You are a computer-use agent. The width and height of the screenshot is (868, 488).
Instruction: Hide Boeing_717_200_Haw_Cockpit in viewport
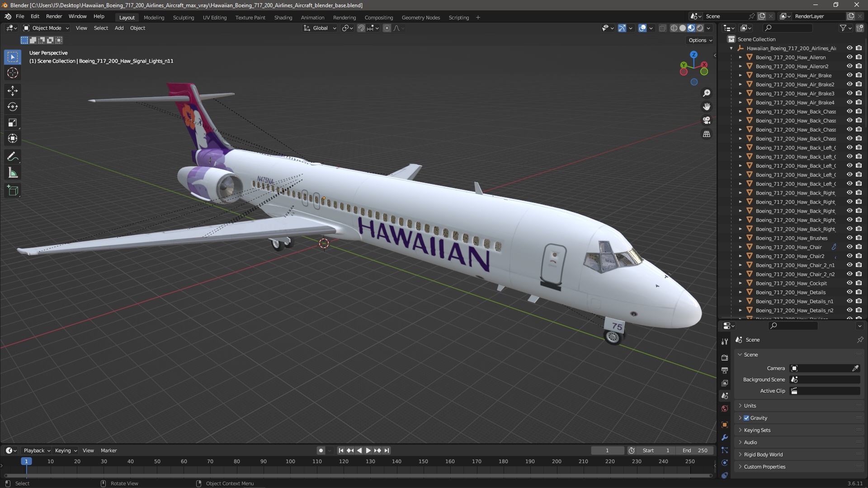[x=849, y=283]
